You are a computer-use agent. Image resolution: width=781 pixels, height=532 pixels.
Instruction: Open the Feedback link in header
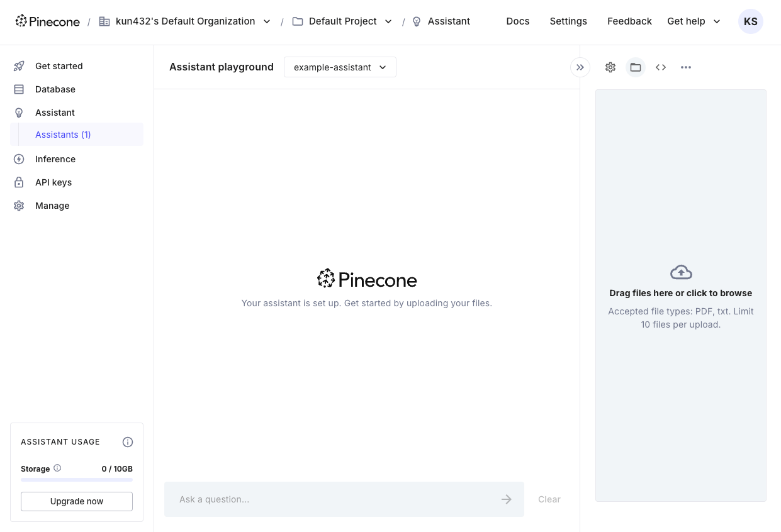click(x=629, y=21)
